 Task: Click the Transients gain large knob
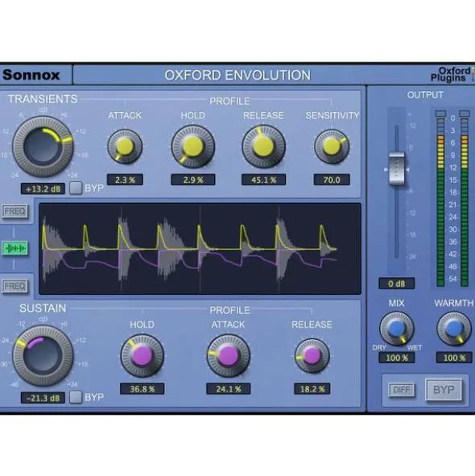[43, 147]
